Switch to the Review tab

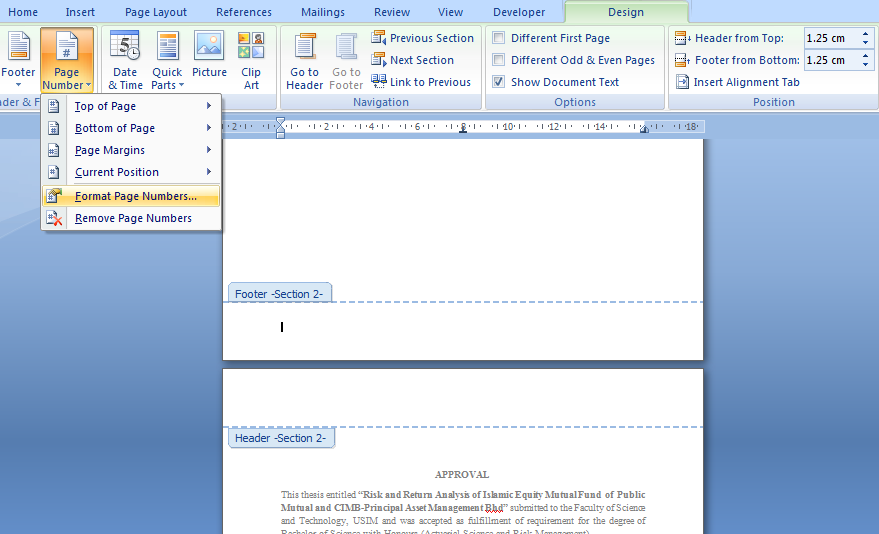pos(392,12)
